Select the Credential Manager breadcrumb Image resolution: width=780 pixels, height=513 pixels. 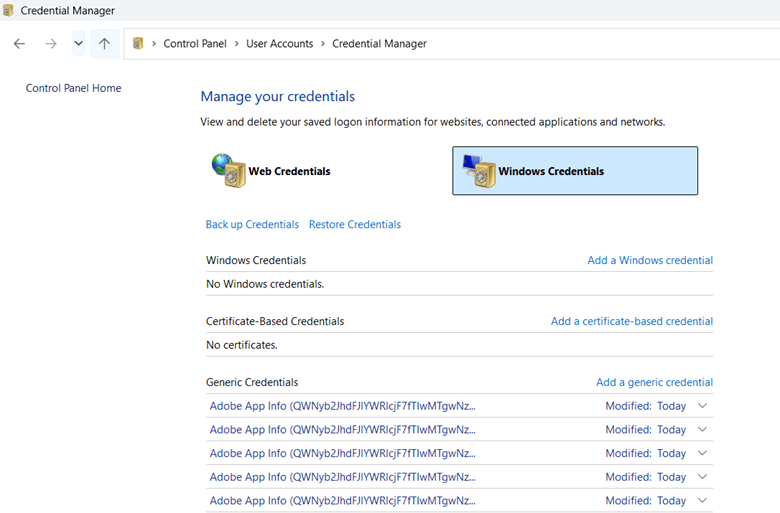[380, 44]
